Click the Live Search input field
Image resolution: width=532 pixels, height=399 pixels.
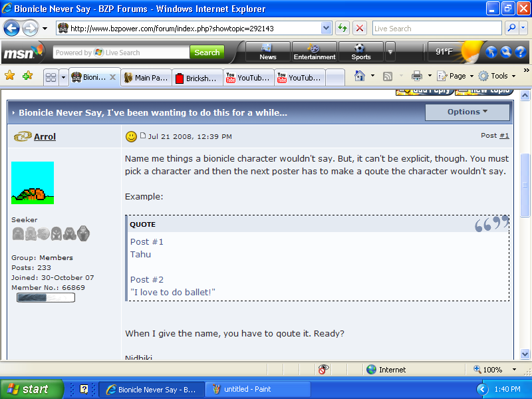pos(437,29)
